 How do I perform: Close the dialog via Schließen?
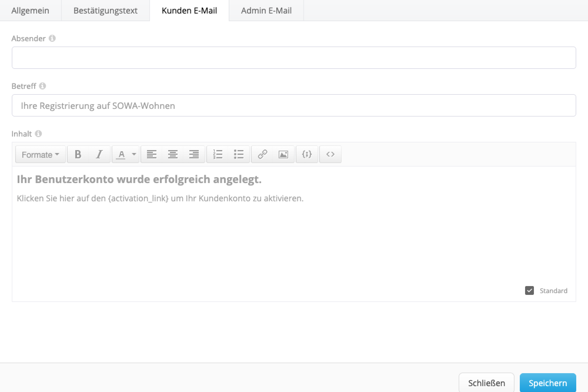click(487, 383)
